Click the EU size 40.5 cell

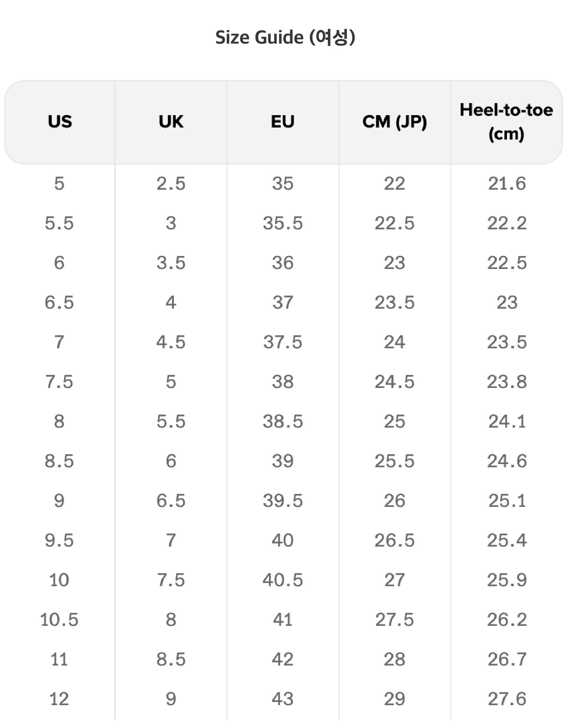click(283, 580)
